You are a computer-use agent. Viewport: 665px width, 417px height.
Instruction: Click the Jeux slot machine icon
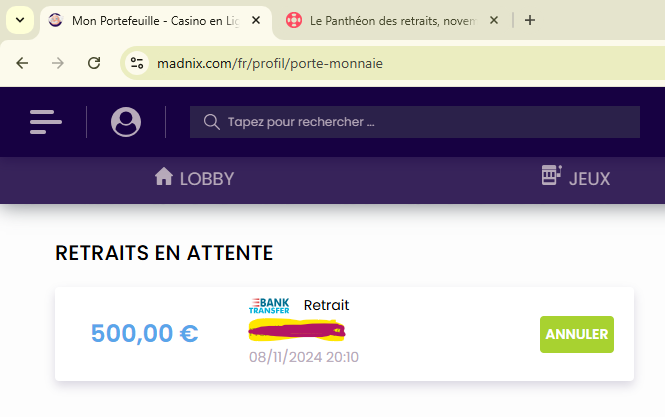[x=551, y=177]
